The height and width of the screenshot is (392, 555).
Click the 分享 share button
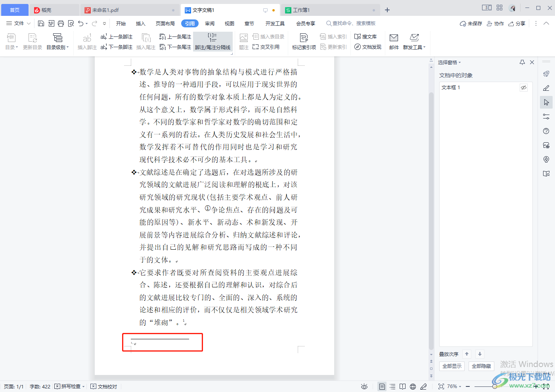click(x=517, y=23)
